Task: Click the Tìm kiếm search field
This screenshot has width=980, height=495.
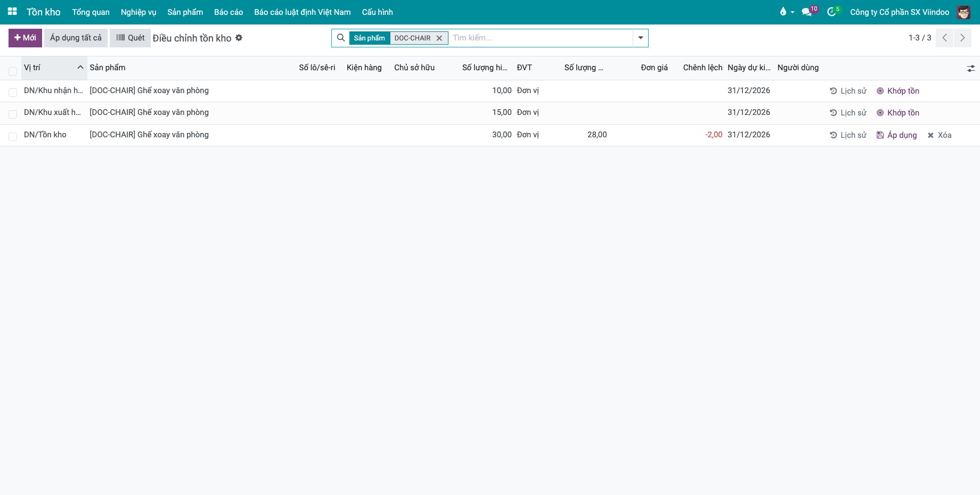Action: click(541, 38)
